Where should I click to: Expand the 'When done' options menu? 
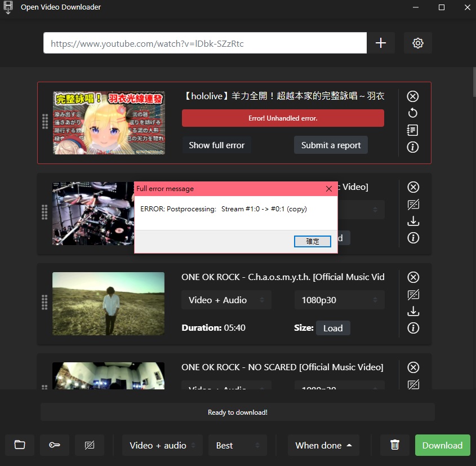point(323,445)
